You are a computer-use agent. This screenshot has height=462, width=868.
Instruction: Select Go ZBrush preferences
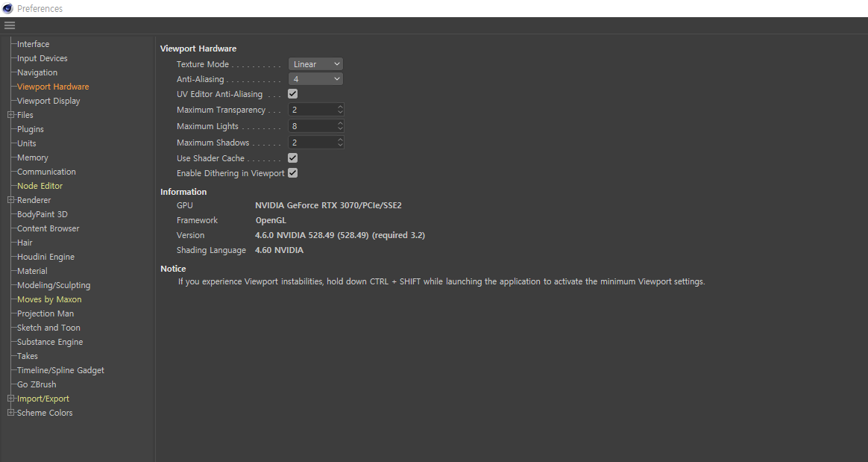click(37, 384)
